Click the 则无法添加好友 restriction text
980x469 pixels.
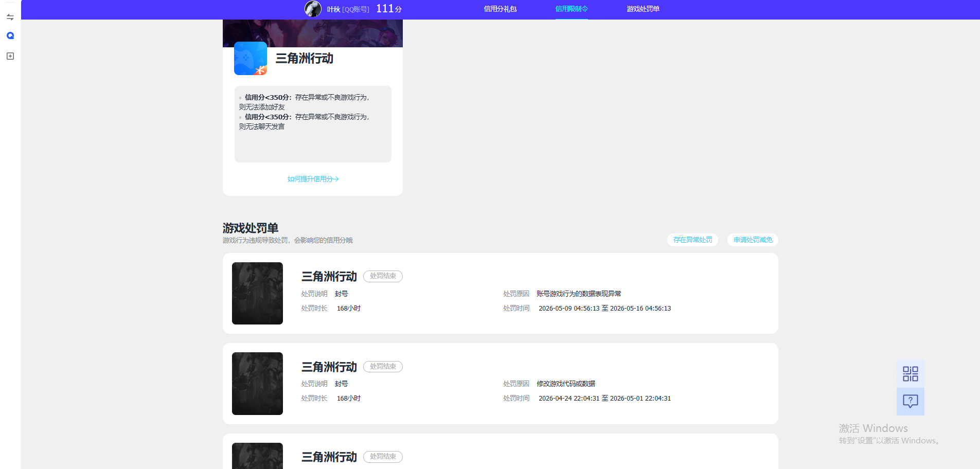pos(262,107)
